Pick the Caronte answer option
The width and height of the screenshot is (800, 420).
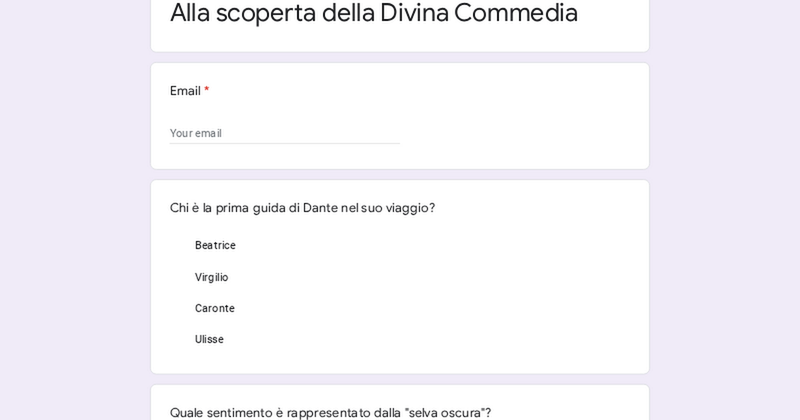[x=214, y=309]
